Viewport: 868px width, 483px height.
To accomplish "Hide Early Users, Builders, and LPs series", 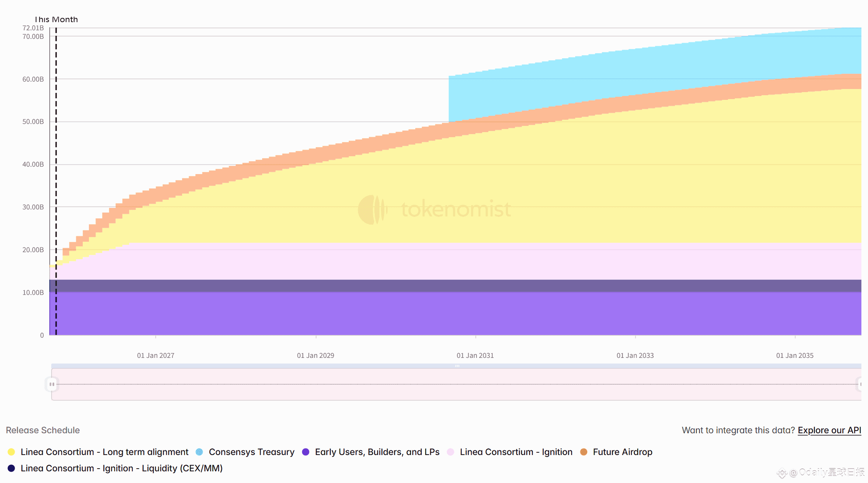I will click(x=377, y=452).
